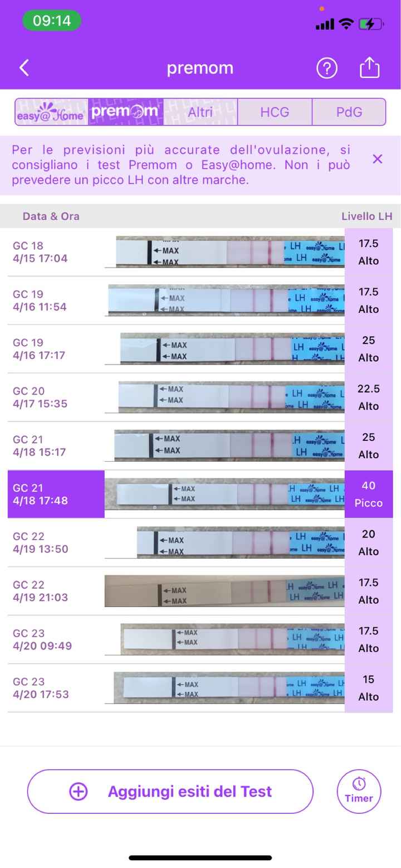Select the Easy@Home brand tab
401x868 pixels.
51,112
